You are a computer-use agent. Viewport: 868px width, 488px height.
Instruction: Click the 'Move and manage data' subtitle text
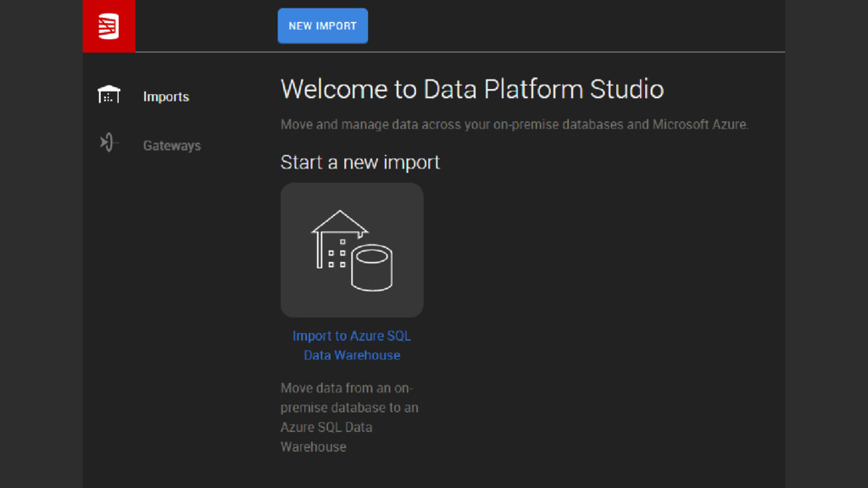coord(515,125)
